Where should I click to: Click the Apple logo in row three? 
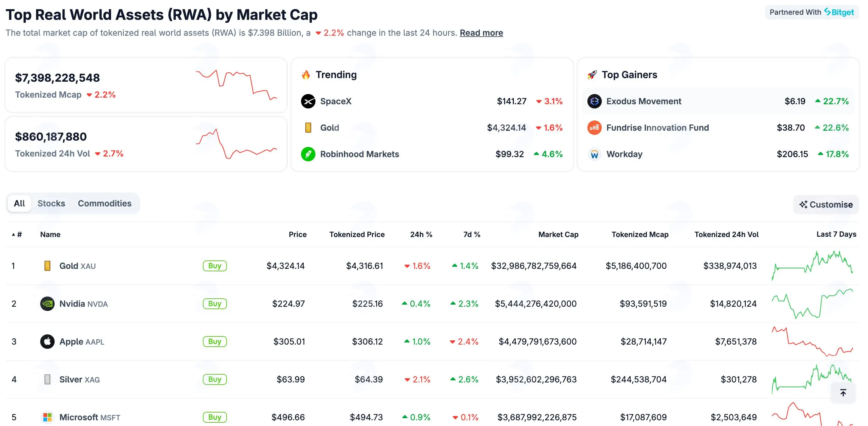pos(47,341)
